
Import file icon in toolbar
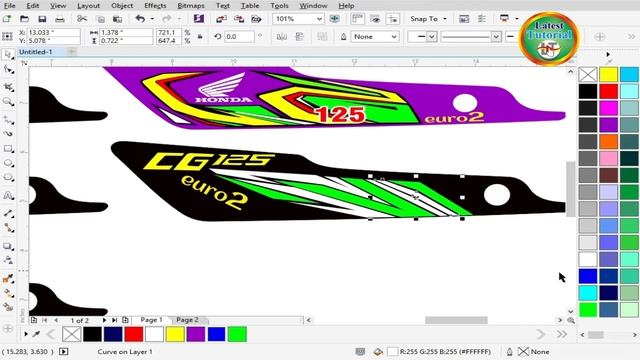coord(221,19)
